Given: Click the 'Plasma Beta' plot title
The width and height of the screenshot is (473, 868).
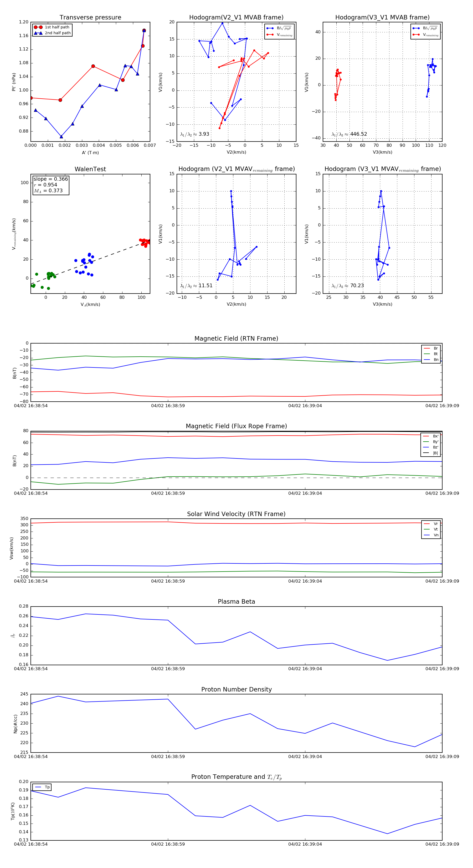Looking at the screenshot, I should [236, 602].
